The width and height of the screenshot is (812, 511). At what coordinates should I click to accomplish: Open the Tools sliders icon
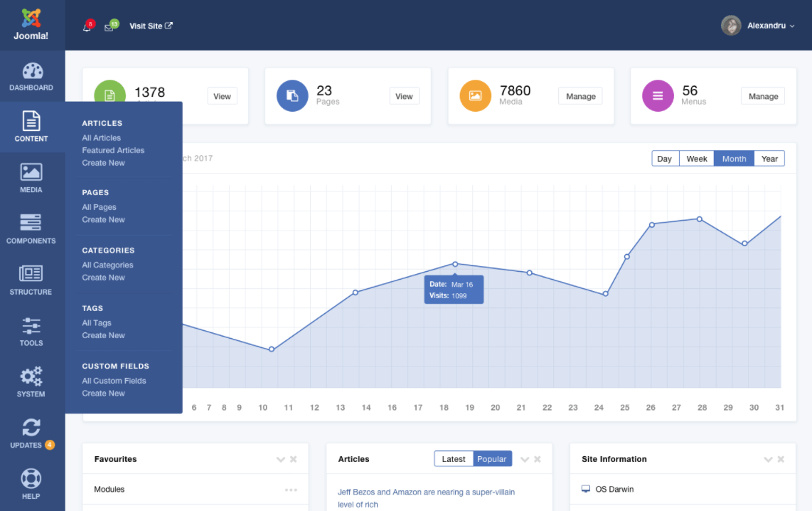31,326
